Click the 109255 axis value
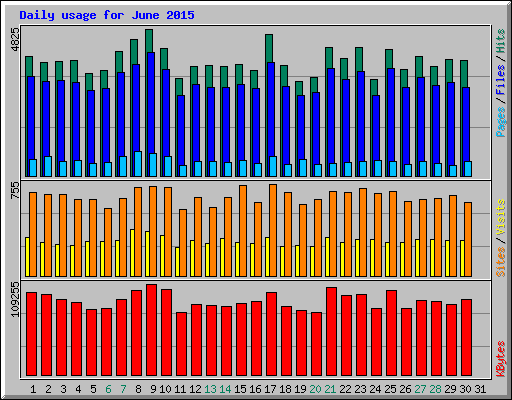The width and height of the screenshot is (512, 400). pyautogui.click(x=15, y=299)
